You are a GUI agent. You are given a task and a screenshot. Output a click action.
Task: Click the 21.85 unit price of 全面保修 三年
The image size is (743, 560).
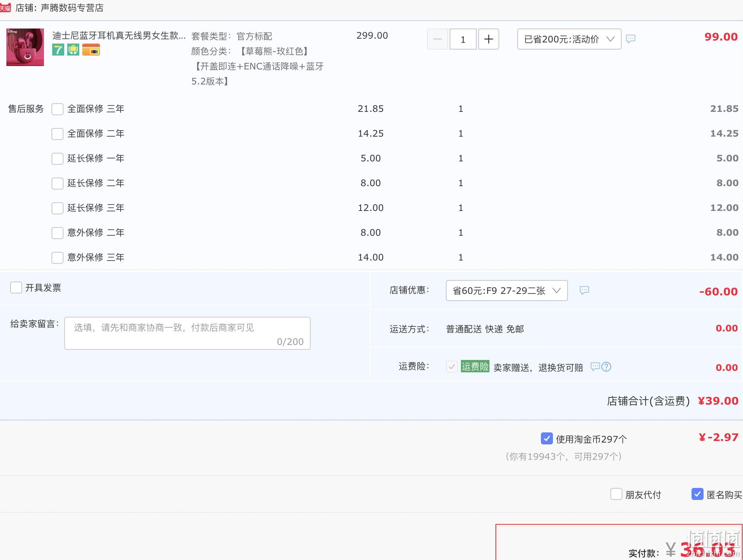[371, 109]
